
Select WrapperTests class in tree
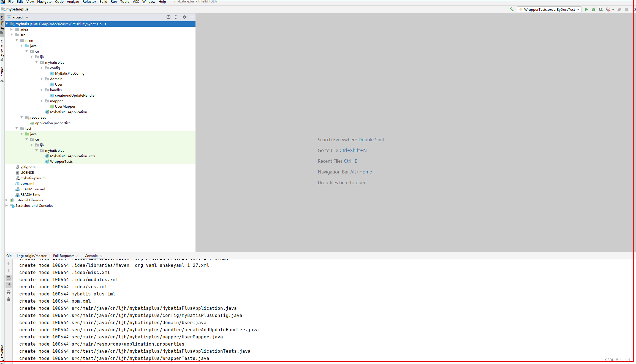coord(61,162)
